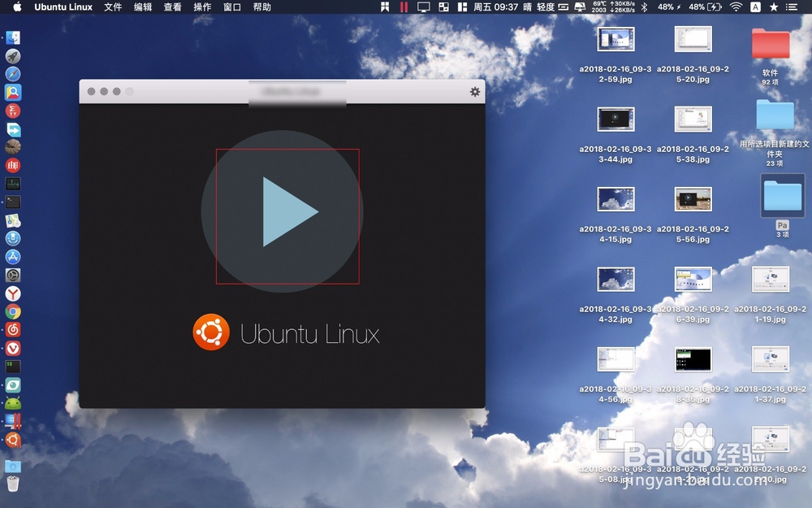Click the Bluetooth status icon
Image resolution: width=812 pixels, height=508 pixels.
click(644, 7)
